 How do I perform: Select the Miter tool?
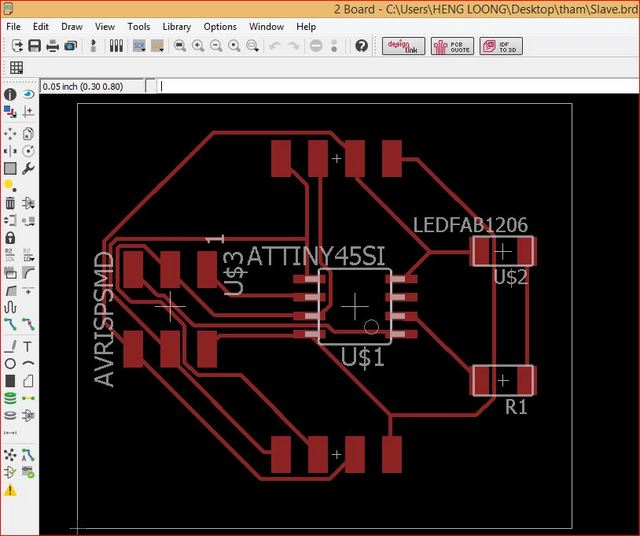pyautogui.click(x=28, y=272)
